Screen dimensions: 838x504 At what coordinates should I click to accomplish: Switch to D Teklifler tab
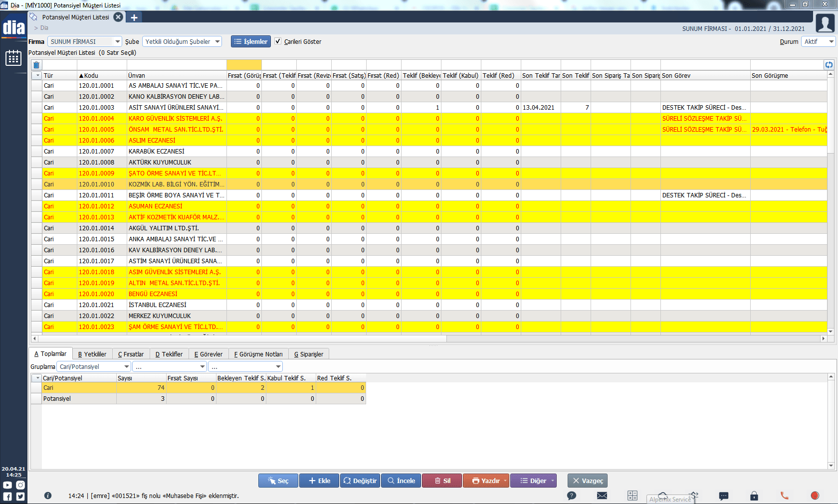click(169, 354)
